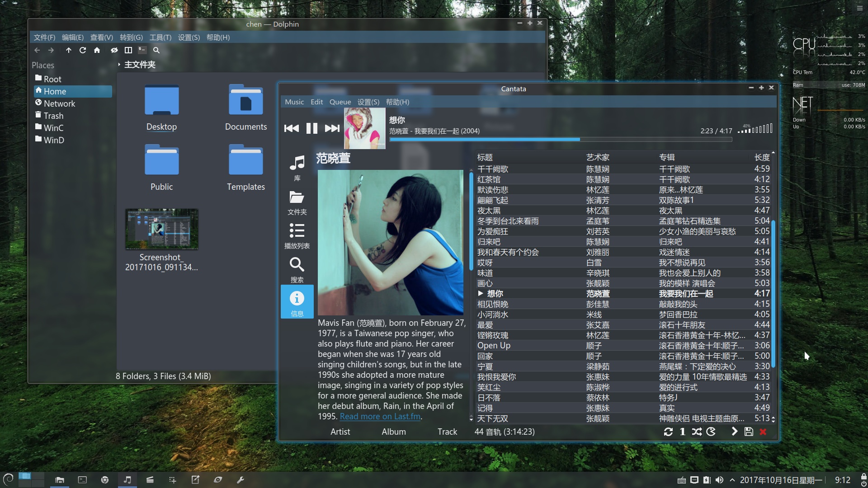The width and height of the screenshot is (868, 488).
Task: Click the center on current track arrow
Action: pyautogui.click(x=735, y=432)
